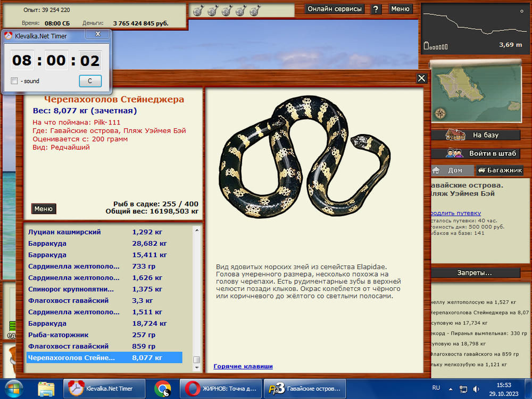Viewport: 532px width, 399px height.
Task: Switch to the Багажник tab
Action: point(498,170)
